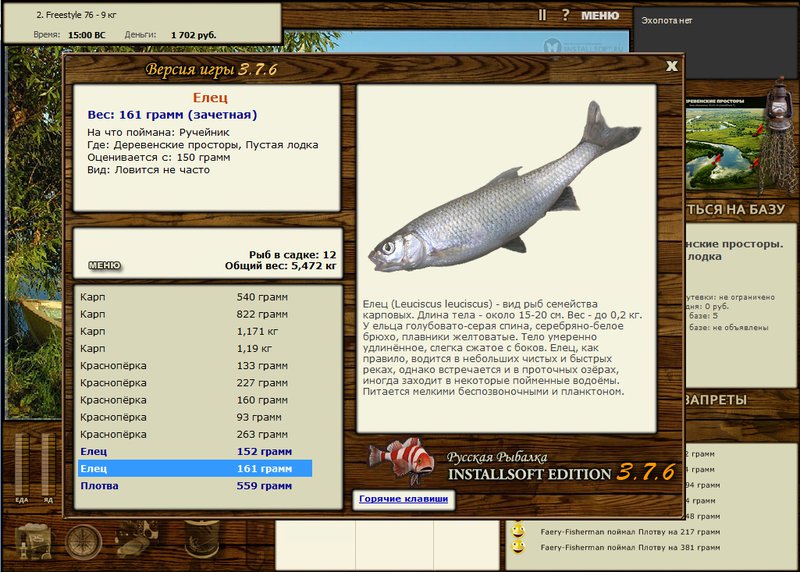The width and height of the screenshot is (800, 572).
Task: Click the Версия игры 3.7.6 title
Action: point(211,69)
